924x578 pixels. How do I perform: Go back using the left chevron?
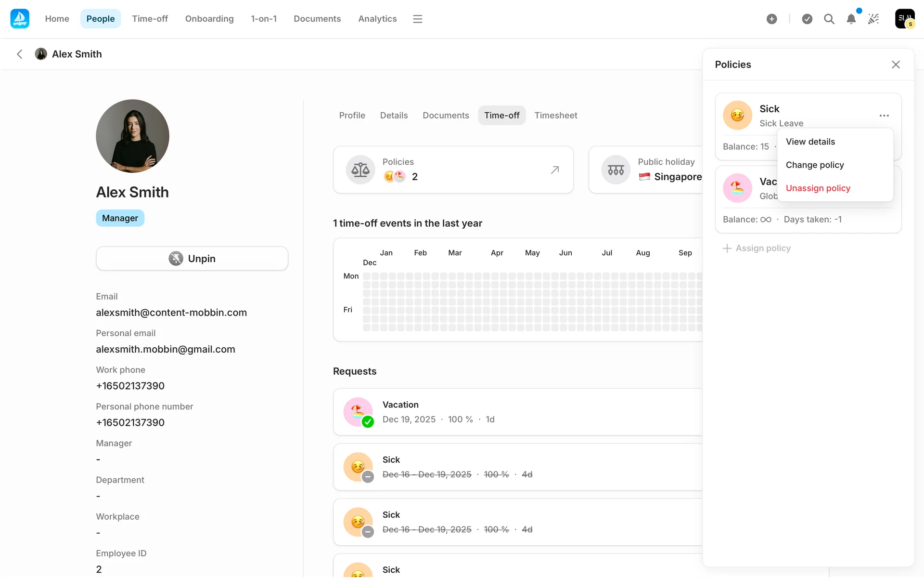[x=20, y=54]
